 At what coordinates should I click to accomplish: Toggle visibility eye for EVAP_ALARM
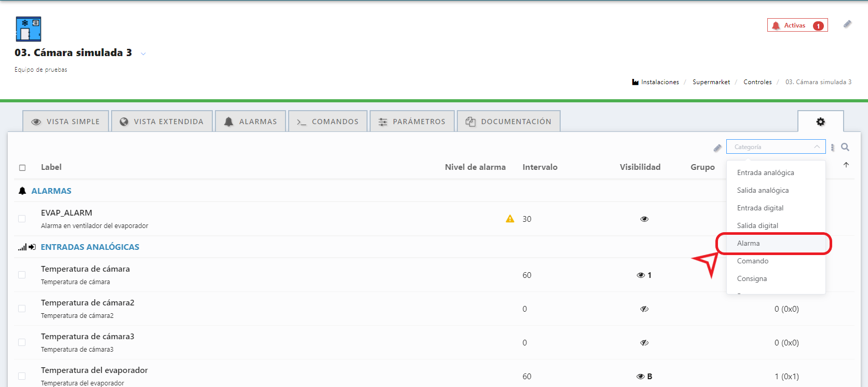tap(644, 219)
